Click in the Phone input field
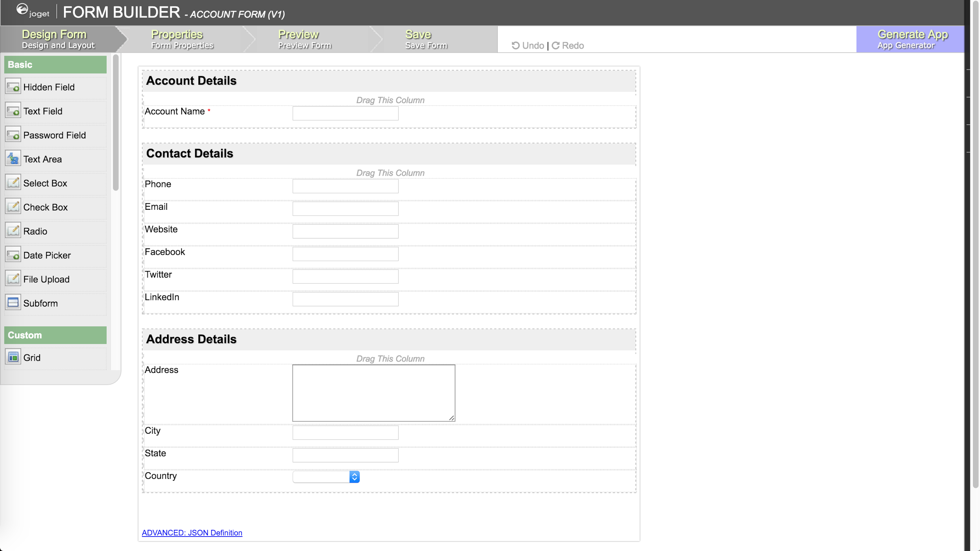Image resolution: width=980 pixels, height=551 pixels. tap(345, 186)
